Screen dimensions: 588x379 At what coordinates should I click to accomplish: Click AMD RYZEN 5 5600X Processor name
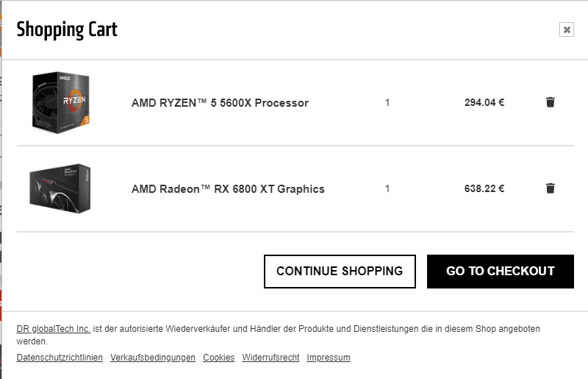tap(220, 103)
